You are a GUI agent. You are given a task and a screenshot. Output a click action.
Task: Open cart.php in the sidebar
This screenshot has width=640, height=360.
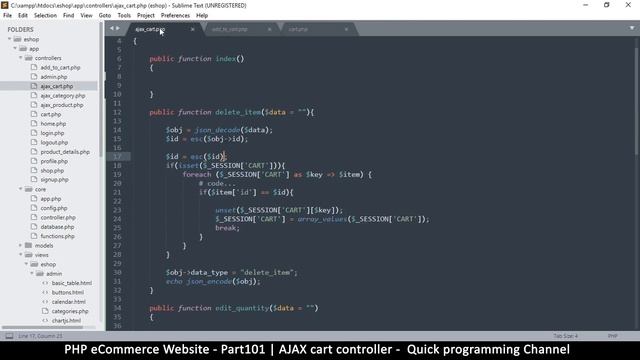[x=51, y=114]
